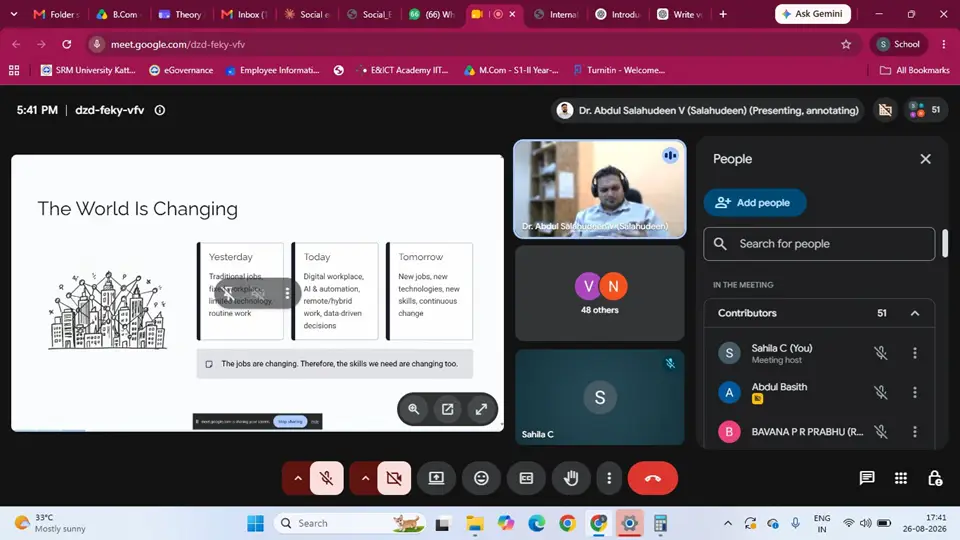Click the Search for people field
This screenshot has width=960, height=540.
[819, 244]
